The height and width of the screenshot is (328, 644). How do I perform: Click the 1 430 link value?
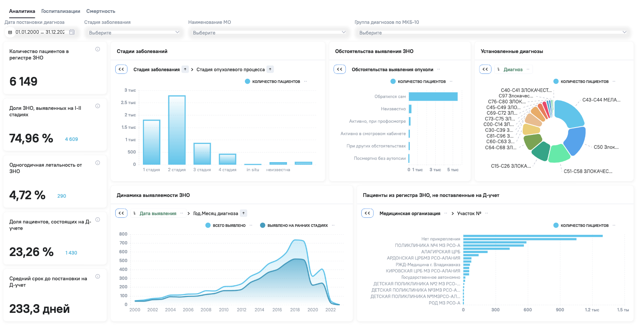[71, 253]
